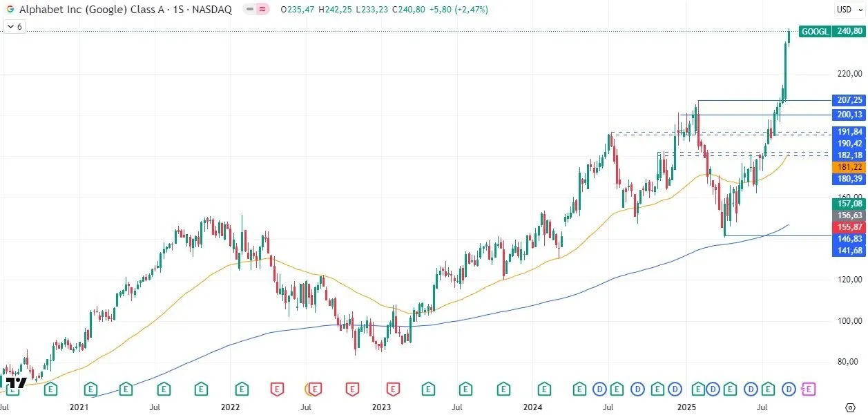Toggle the gray dash market status pill
The height and width of the screenshot is (415, 868).
[x=249, y=9]
